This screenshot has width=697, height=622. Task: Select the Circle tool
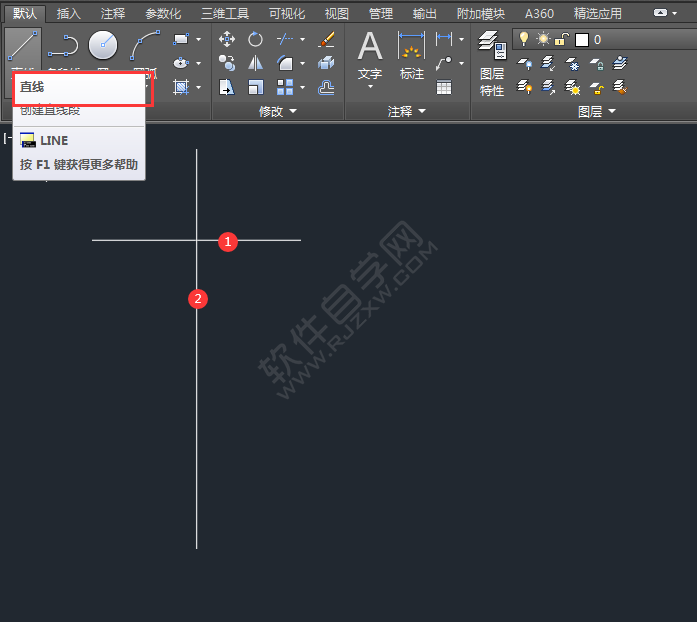[103, 46]
